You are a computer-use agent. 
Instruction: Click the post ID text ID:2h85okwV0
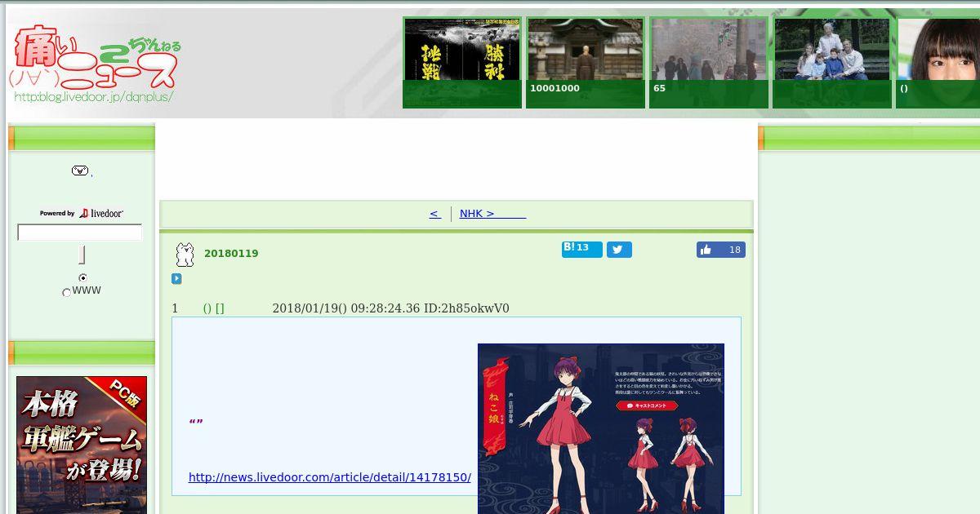pyautogui.click(x=466, y=308)
